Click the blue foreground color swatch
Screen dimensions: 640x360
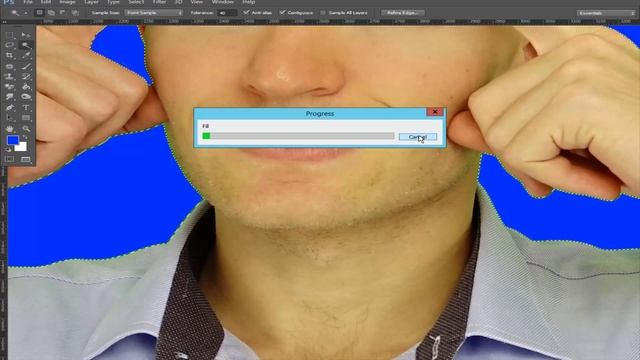[13, 140]
